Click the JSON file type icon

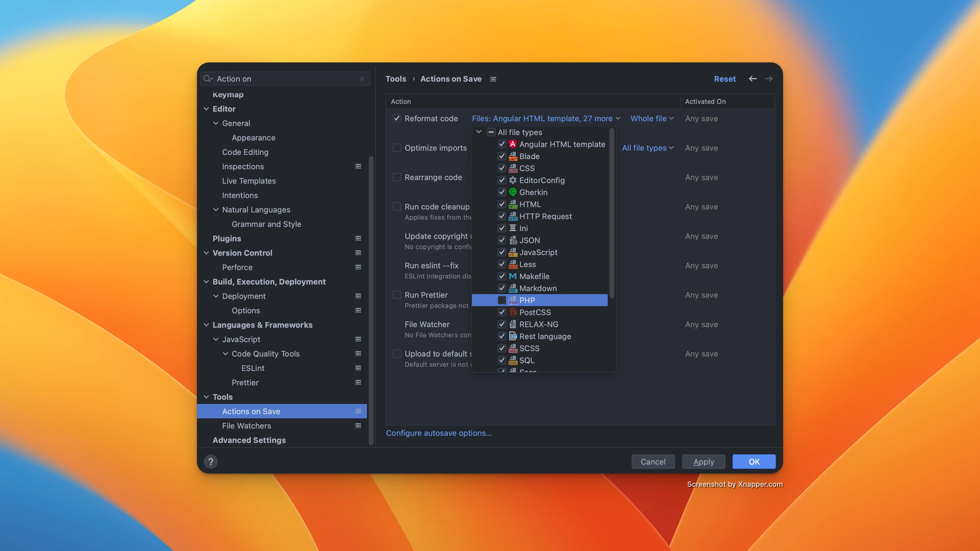point(513,240)
